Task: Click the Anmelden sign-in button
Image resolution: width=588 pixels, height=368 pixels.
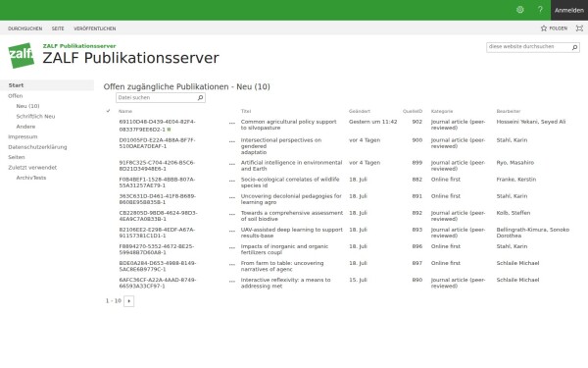Action: (568, 10)
